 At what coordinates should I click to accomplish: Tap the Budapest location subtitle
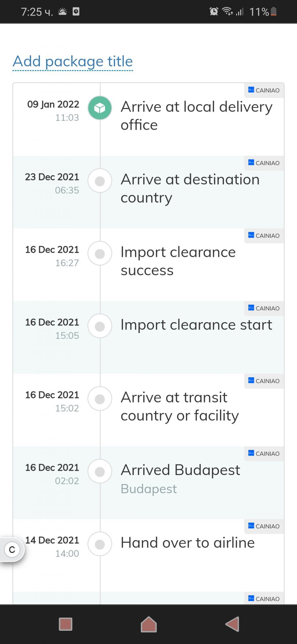pos(149,489)
